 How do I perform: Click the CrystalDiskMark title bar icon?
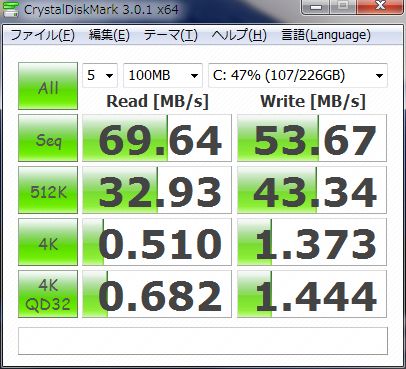click(10, 9)
